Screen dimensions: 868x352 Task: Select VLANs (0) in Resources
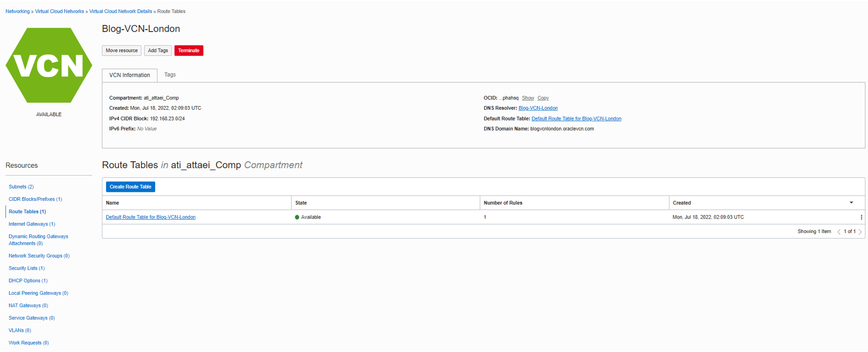click(x=20, y=330)
